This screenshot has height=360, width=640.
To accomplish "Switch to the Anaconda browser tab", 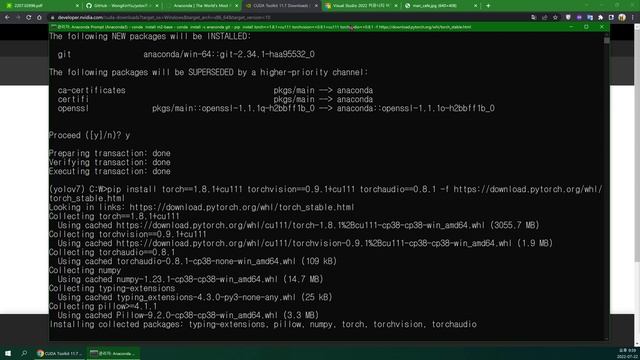I will (201, 6).
